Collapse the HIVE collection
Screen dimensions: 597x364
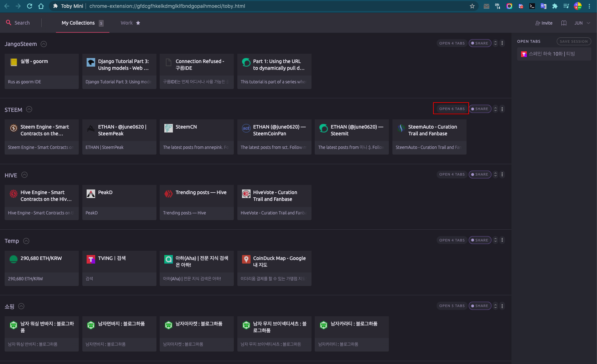click(25, 175)
